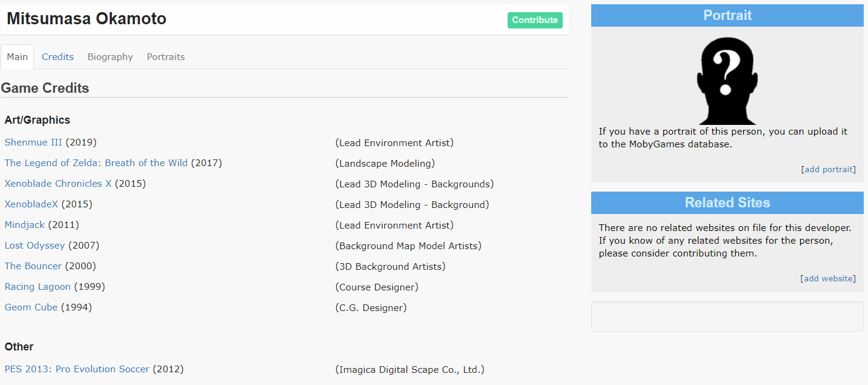Click the empty box below Related Sites
This screenshot has width=868, height=385.
[727, 316]
